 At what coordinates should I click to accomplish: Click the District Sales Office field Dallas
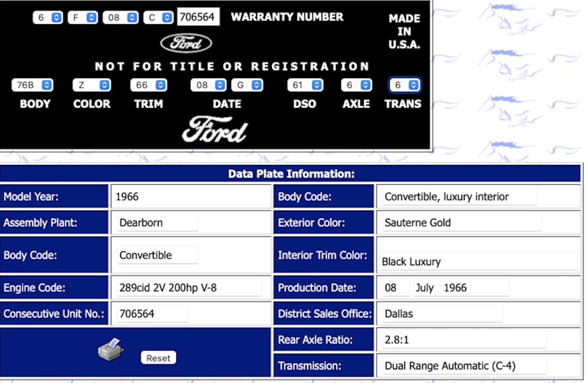[442, 313]
